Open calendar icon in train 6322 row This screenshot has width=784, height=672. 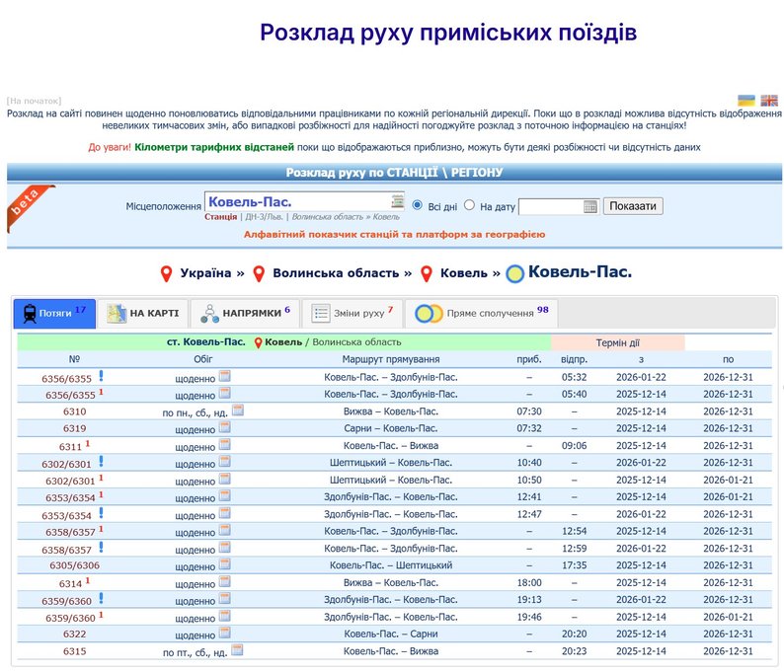[224, 635]
